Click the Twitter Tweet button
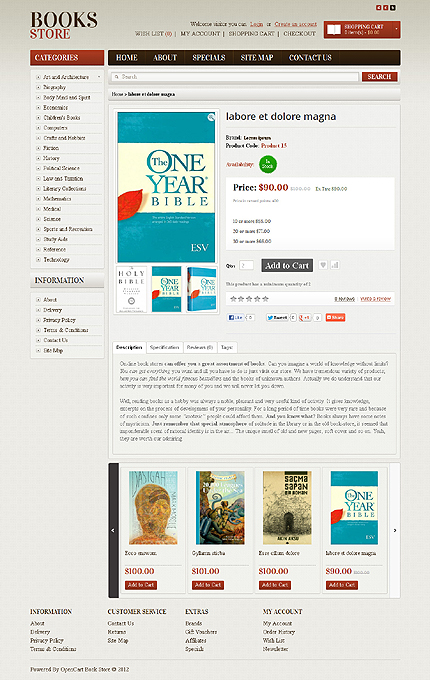 coord(277,317)
